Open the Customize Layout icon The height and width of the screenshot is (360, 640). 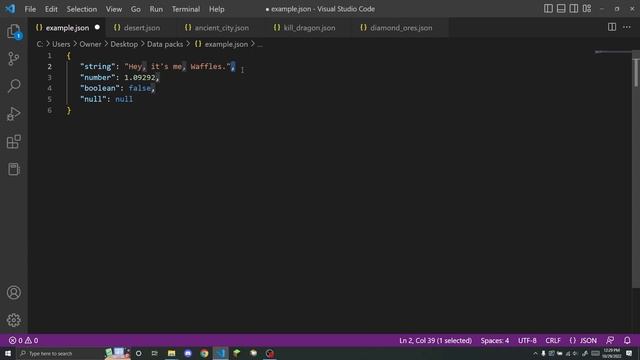pos(587,9)
